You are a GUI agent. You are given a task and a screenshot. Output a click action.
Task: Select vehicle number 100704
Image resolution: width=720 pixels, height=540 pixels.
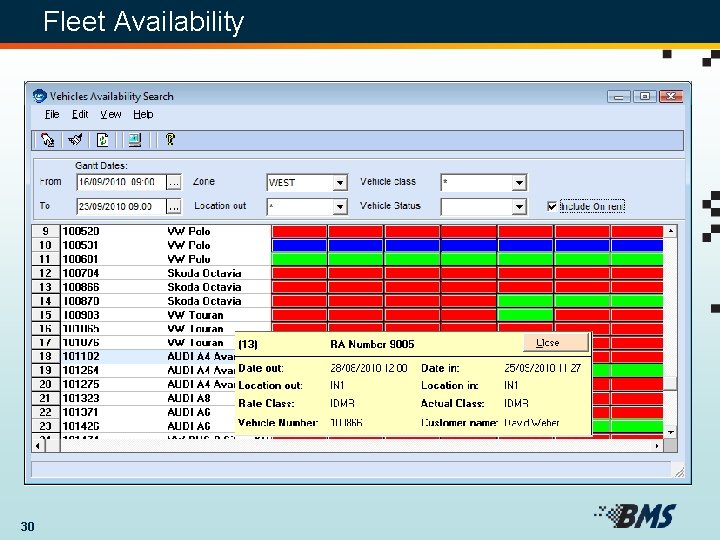tap(81, 273)
